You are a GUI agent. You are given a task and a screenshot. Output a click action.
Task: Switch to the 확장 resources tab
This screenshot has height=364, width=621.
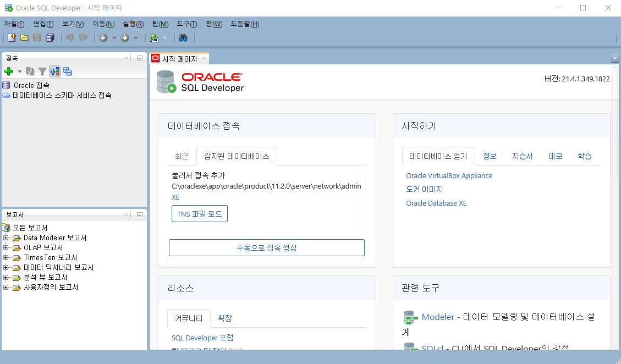[225, 318]
